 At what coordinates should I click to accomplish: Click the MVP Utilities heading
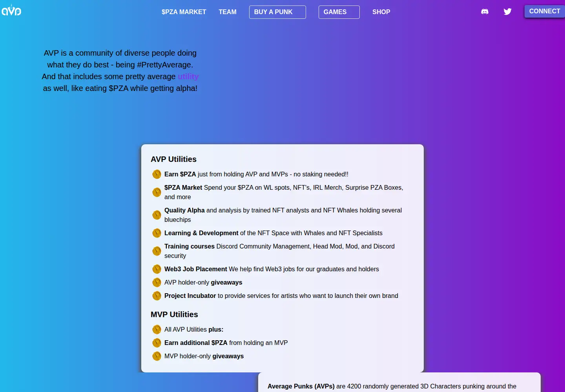(x=174, y=314)
